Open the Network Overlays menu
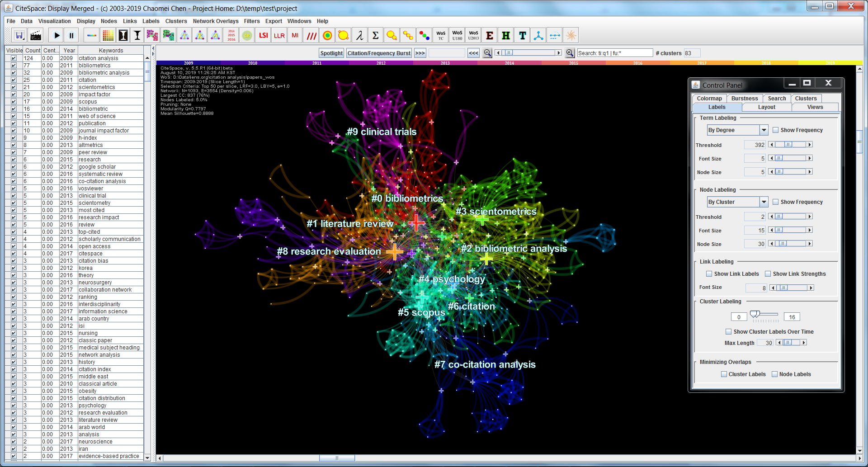The image size is (868, 467). point(216,21)
